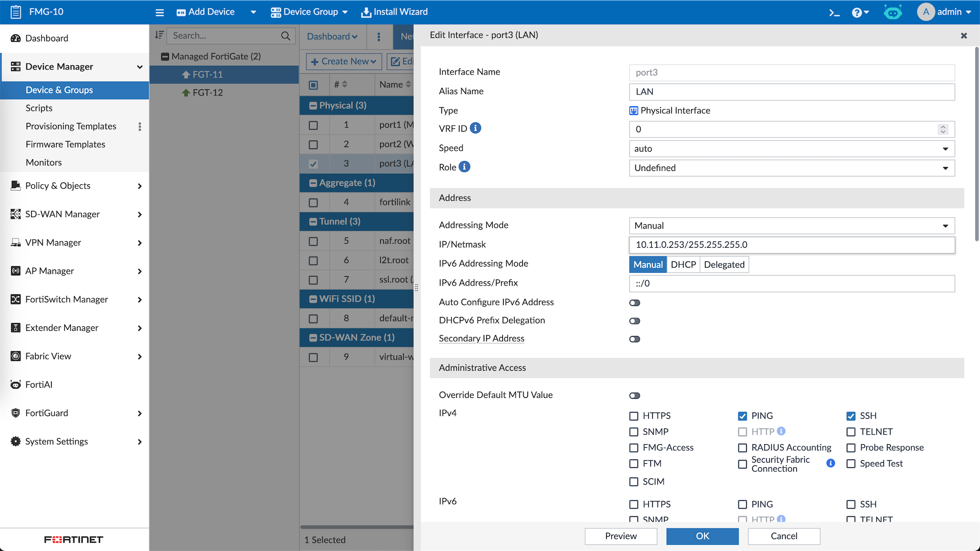Uncheck the IPv4 SSH checkbox
Image resolution: width=980 pixels, height=551 pixels.
pyautogui.click(x=851, y=416)
